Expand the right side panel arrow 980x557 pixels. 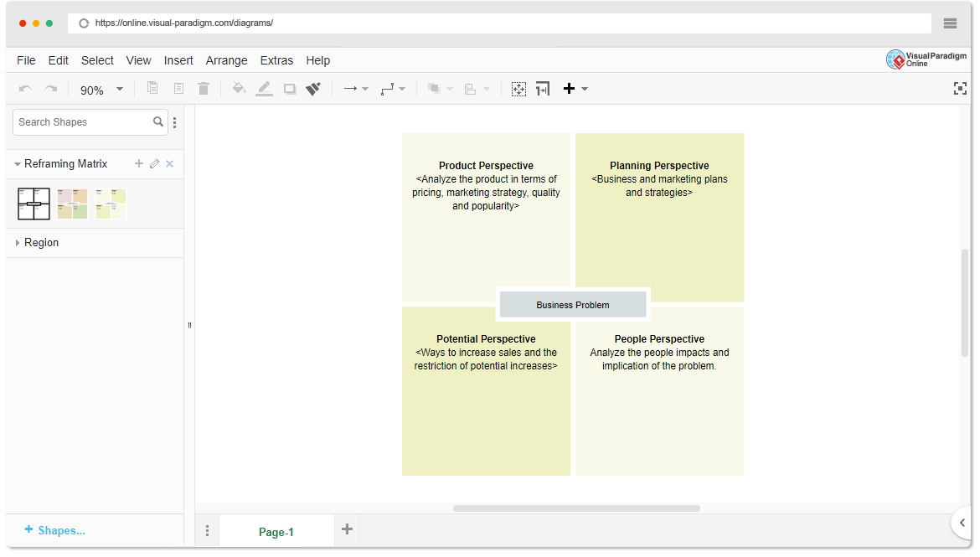[x=962, y=523]
